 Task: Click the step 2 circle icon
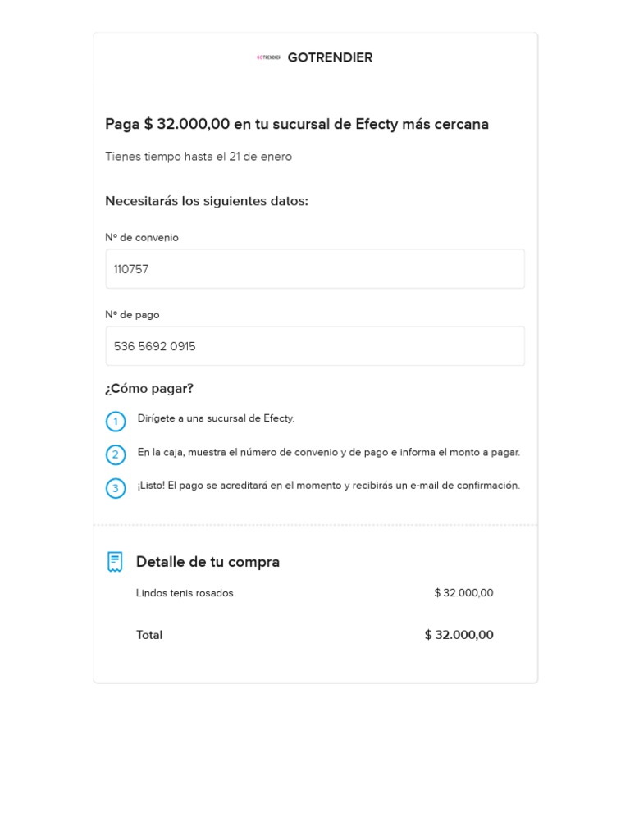[x=116, y=454]
